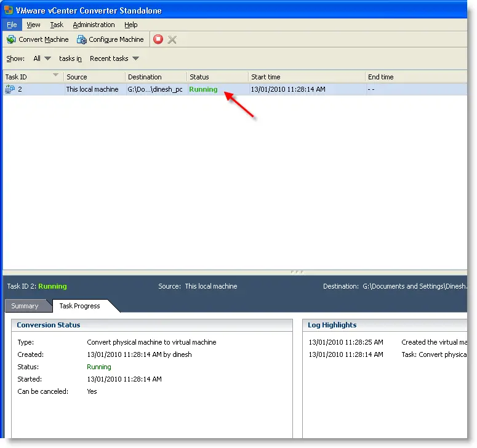Viewport: 477px width, 448px height.
Task: Open the Administration menu
Action: click(94, 25)
